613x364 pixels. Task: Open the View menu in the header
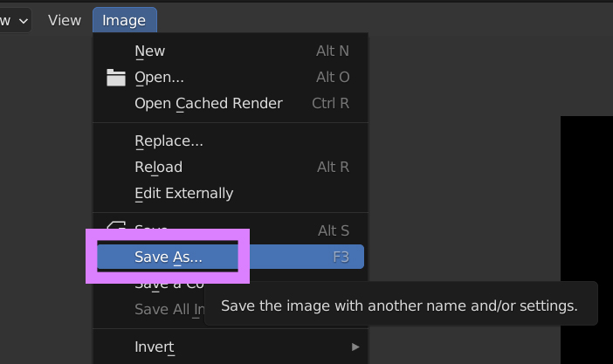pyautogui.click(x=64, y=20)
